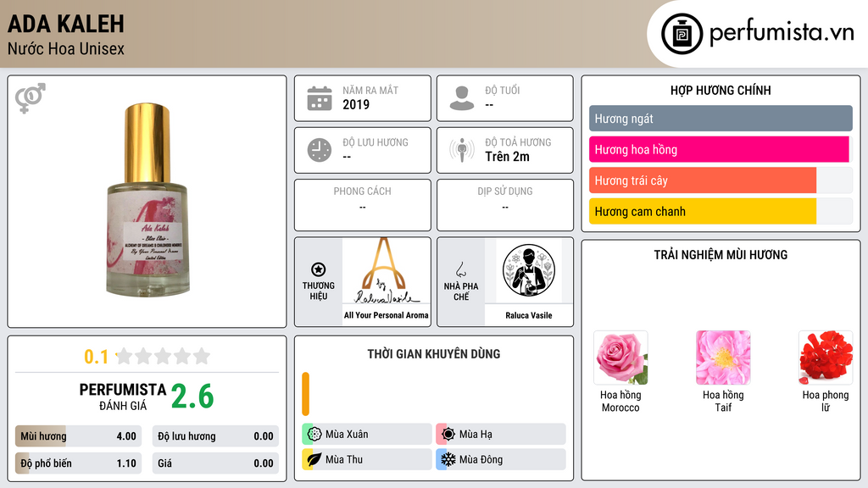
Task: Click the THỜI GIAN KHUYÊN DÙNG heading
Action: coord(434,353)
